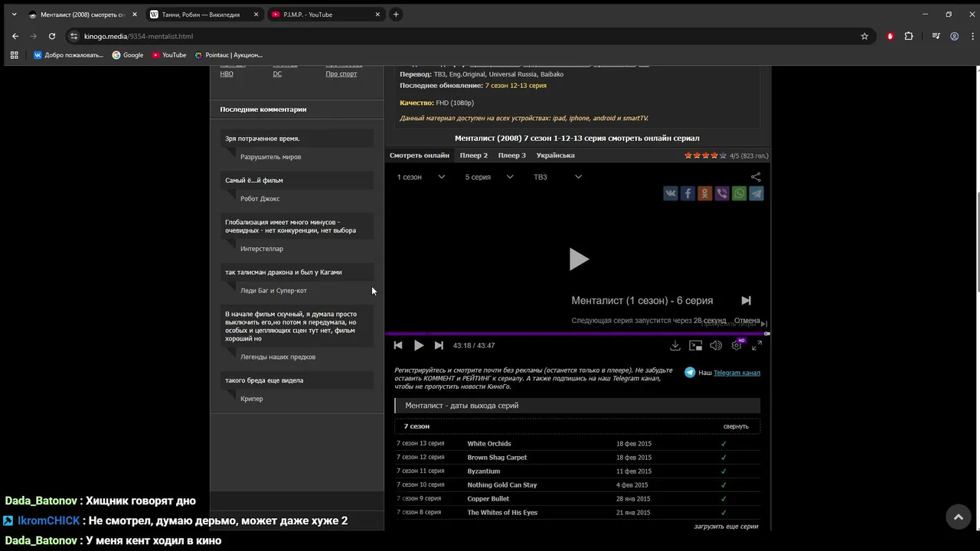
Task: Load more episodes with загрузить еще серии
Action: 726,527
